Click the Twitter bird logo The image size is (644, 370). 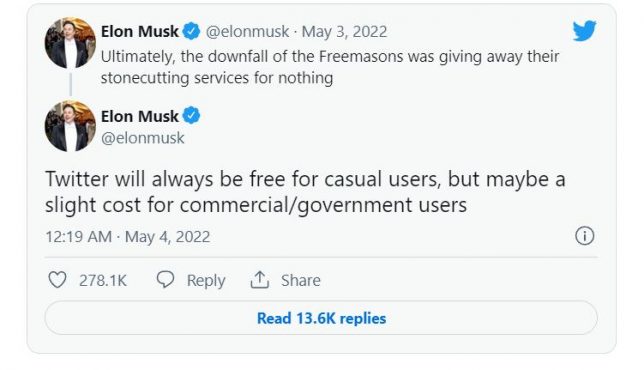pos(584,30)
